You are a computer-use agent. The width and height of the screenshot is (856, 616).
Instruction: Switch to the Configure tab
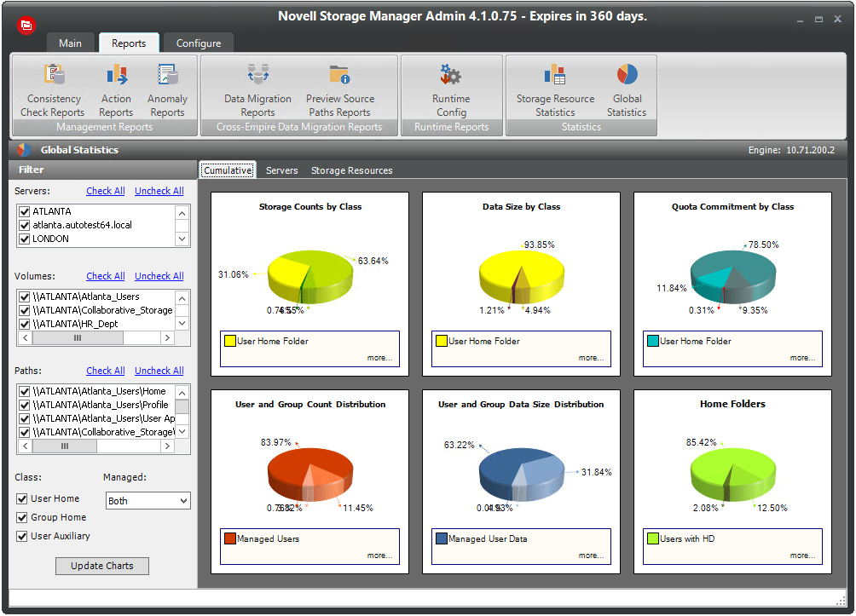[x=198, y=43]
